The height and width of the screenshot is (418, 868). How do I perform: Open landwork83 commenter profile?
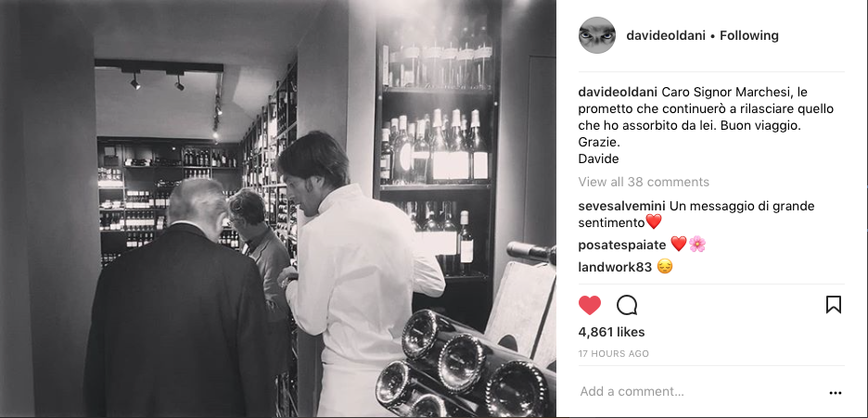(615, 267)
